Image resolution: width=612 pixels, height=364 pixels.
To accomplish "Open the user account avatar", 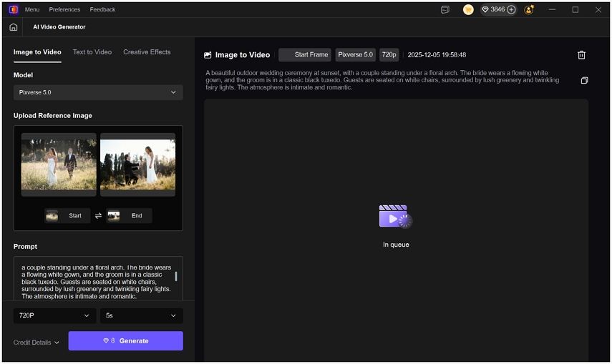I will (529, 10).
